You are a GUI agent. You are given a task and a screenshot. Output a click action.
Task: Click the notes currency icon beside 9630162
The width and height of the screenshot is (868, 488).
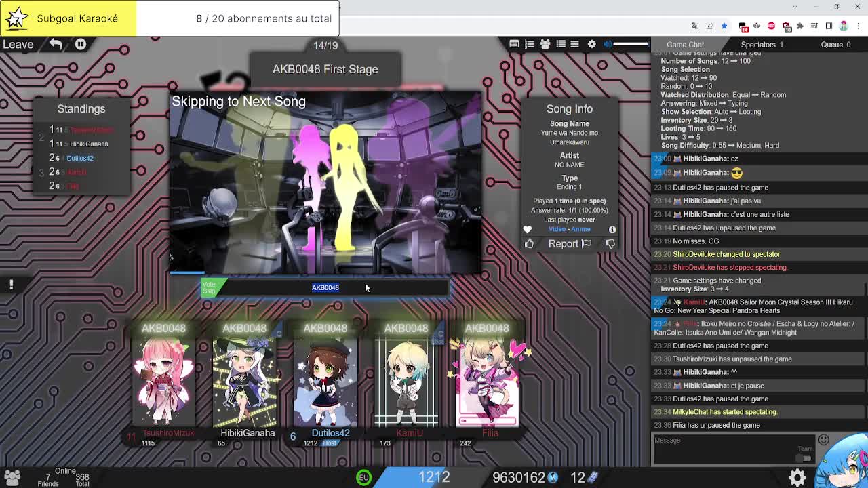click(553, 477)
